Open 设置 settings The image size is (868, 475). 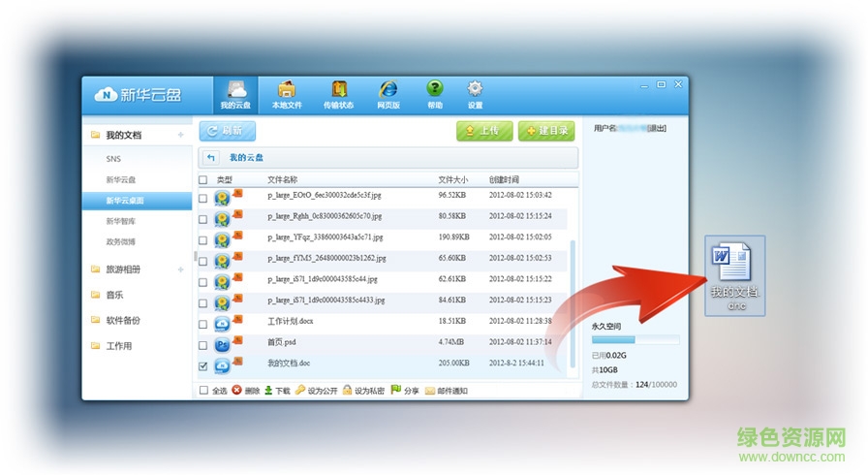[475, 95]
